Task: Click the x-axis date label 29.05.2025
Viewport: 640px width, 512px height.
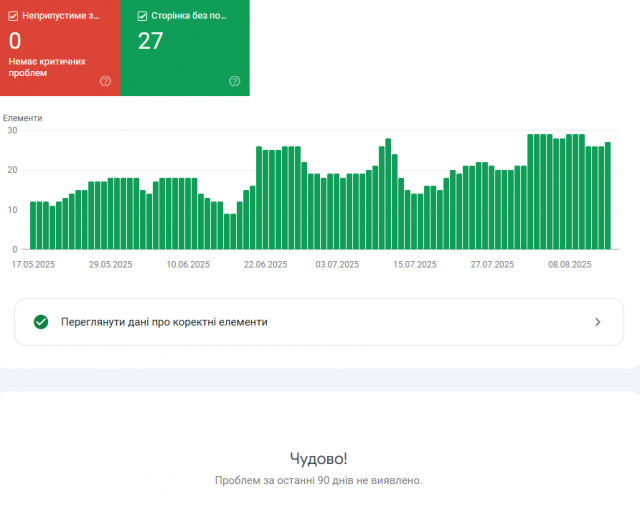Action: pyautogui.click(x=111, y=265)
